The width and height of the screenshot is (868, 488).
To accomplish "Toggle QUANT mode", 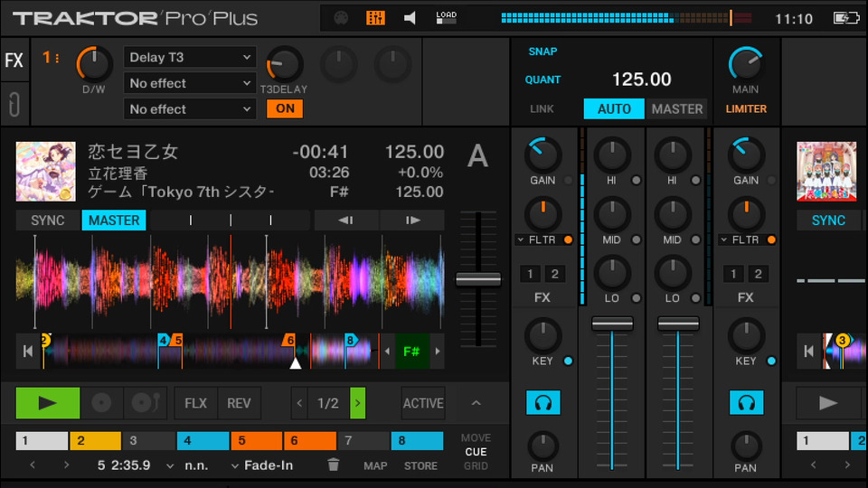I will (x=542, y=80).
